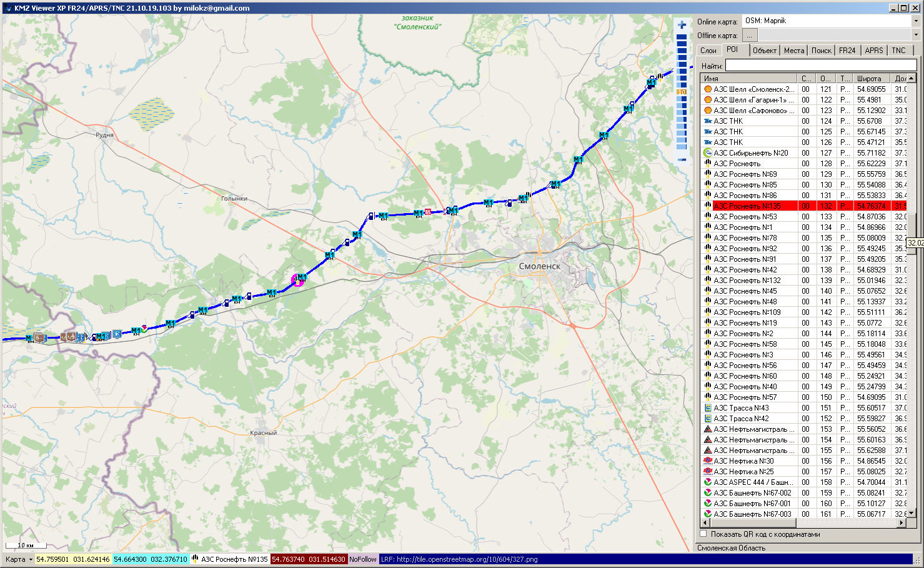Select row 'АЗС Башнефть №67-001'
Screen dimensions: 924x568
click(804, 504)
